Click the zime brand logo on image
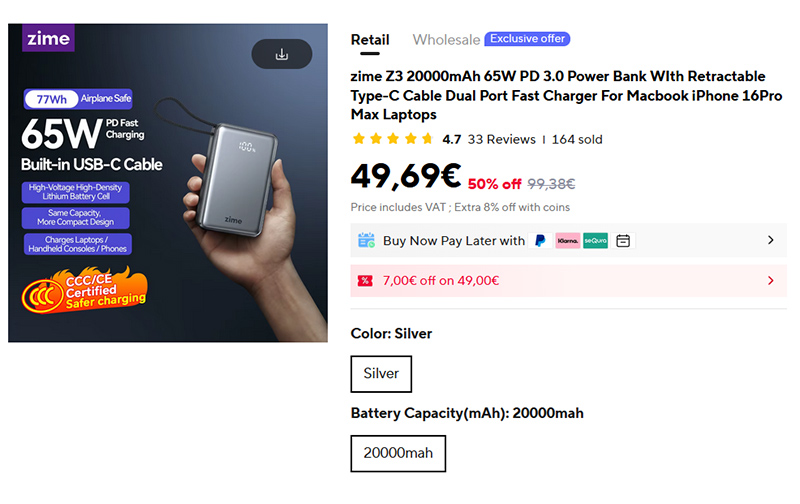The image size is (800, 504). pyautogui.click(x=48, y=38)
